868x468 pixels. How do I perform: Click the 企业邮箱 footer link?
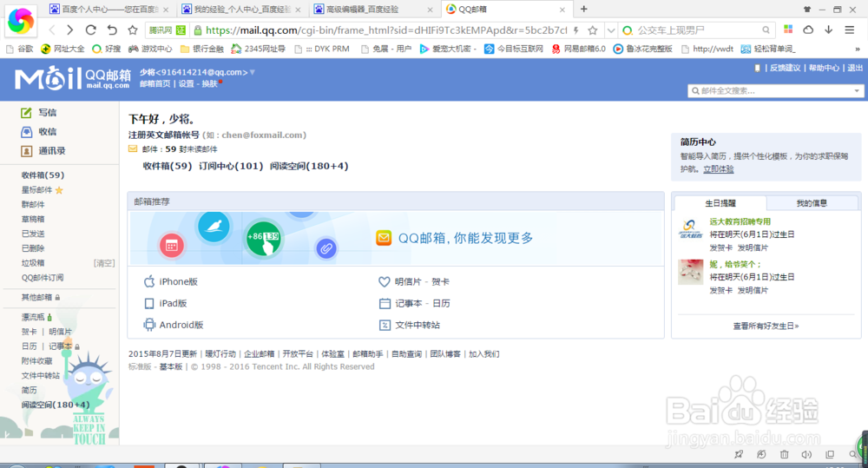[x=259, y=354]
